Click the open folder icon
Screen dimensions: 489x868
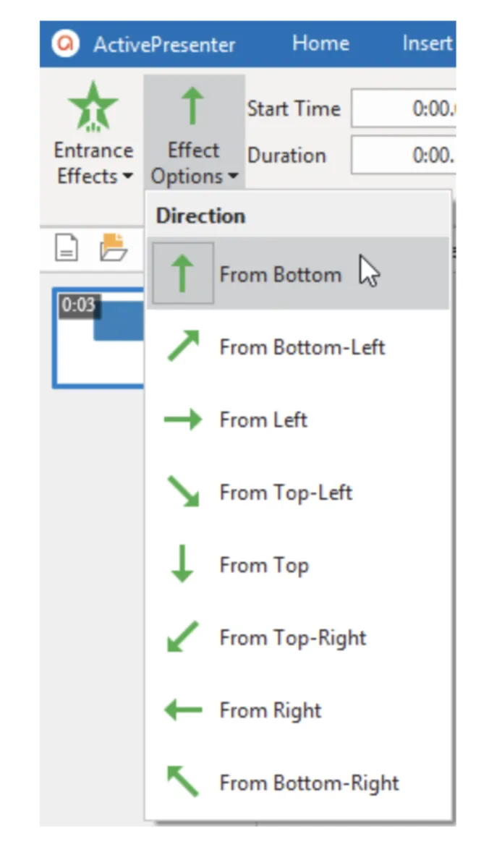(113, 248)
